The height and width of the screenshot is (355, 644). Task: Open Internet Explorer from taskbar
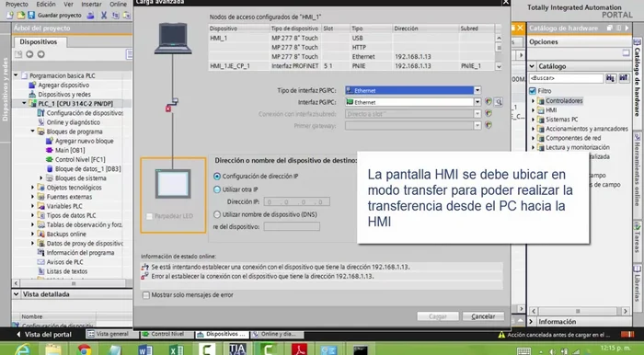coord(23,349)
